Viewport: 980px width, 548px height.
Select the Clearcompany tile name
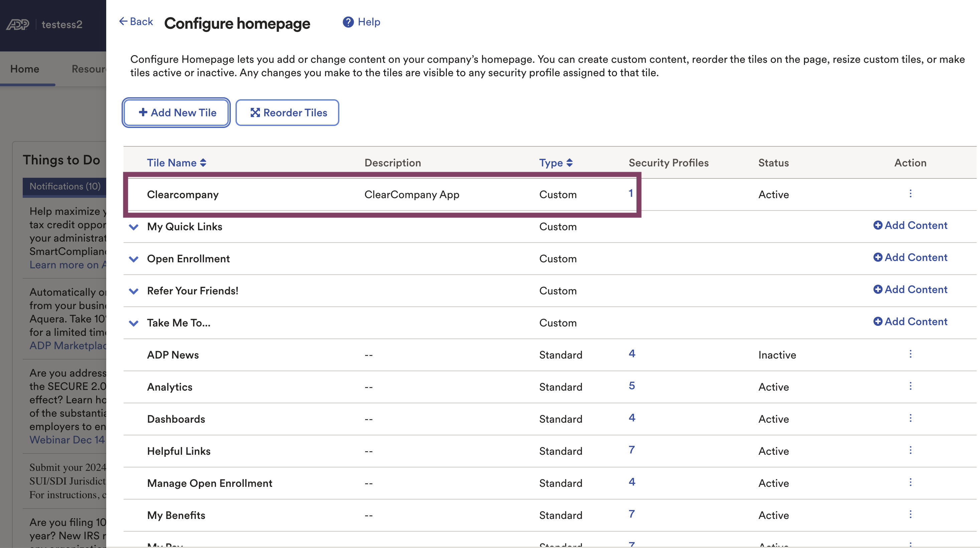[x=183, y=195]
